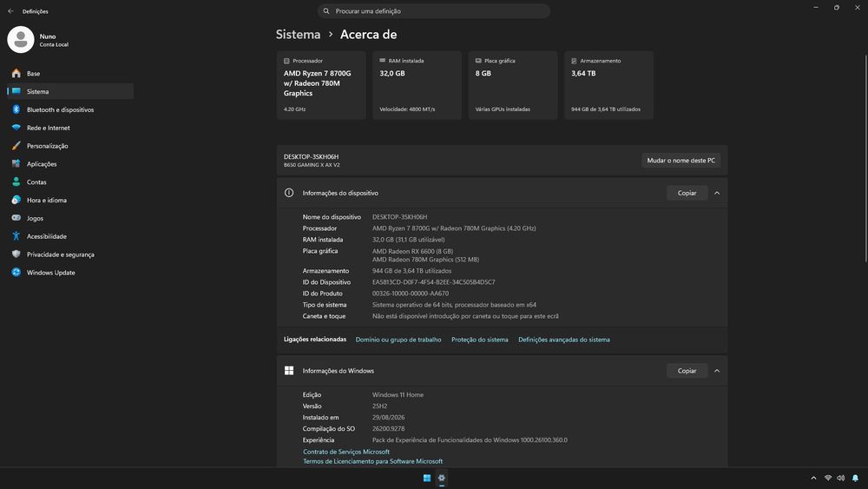
Task: Copy the Windows information
Action: coord(687,371)
